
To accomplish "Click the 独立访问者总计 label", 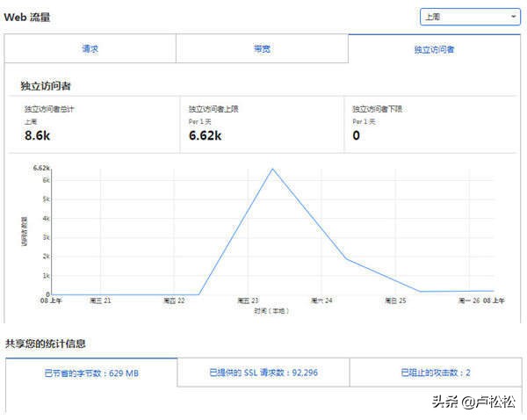I will [x=49, y=109].
